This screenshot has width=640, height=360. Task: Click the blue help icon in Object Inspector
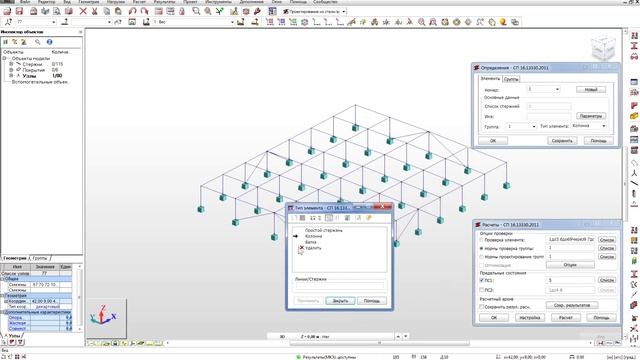click(x=49, y=42)
